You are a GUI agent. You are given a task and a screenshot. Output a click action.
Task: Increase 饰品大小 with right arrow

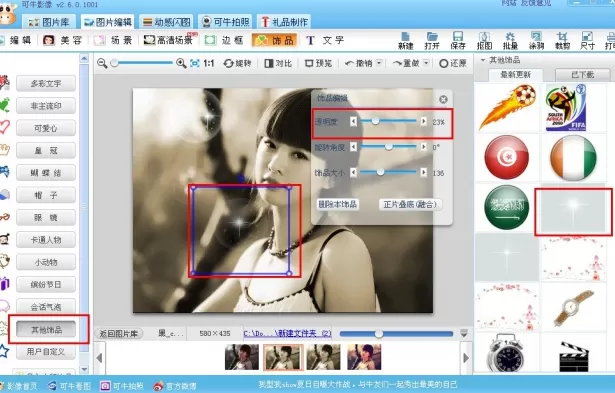[424, 172]
